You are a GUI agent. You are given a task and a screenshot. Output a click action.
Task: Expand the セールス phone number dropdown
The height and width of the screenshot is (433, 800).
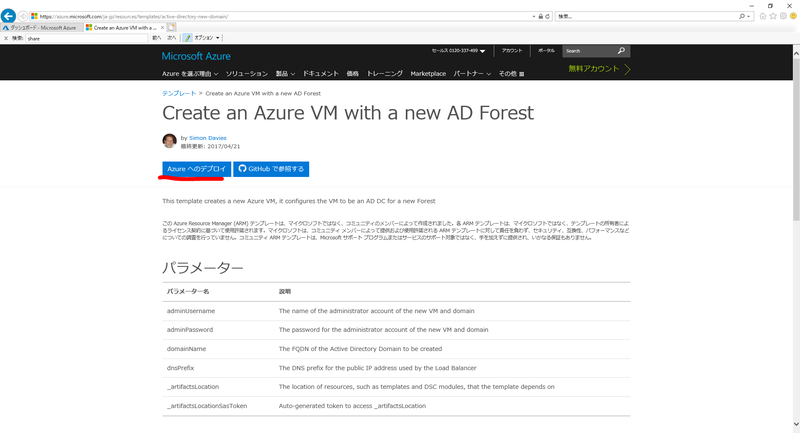tap(458, 51)
